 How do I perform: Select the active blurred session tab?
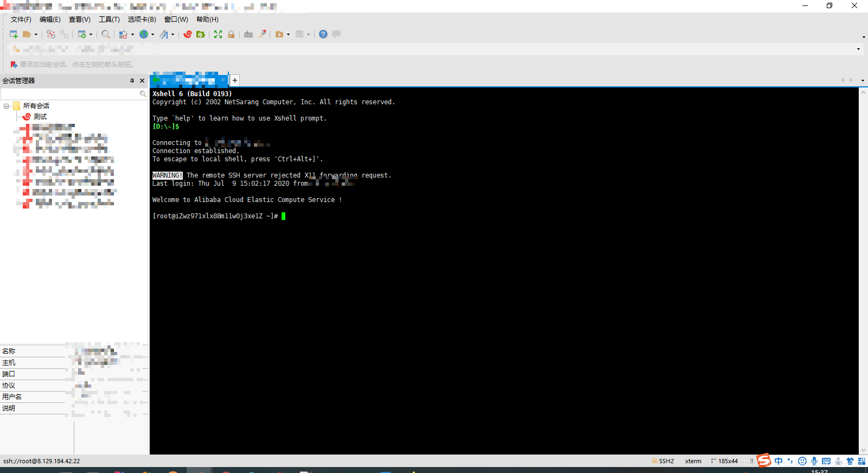[189, 80]
